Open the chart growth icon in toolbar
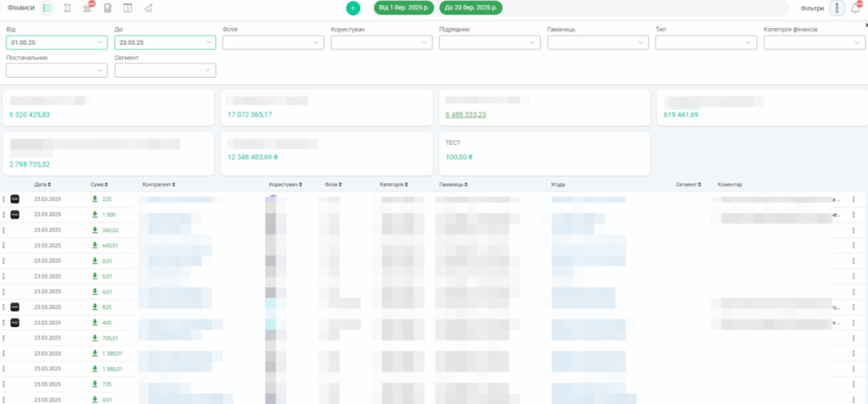The height and width of the screenshot is (404, 868). pos(148,8)
